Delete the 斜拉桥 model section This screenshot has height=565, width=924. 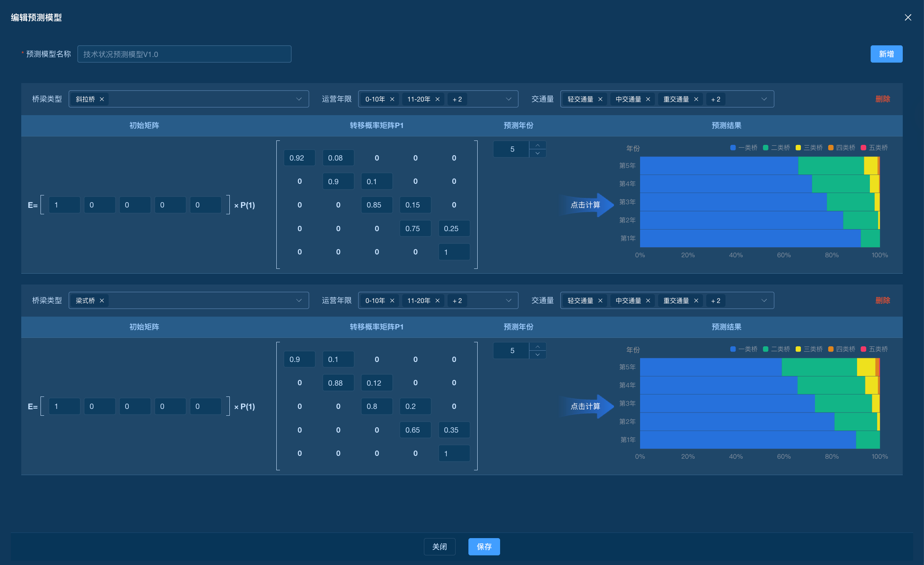pyautogui.click(x=883, y=99)
